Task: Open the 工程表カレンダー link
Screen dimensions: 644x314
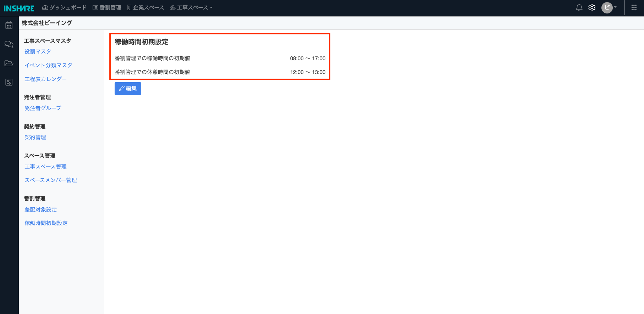Action: (45, 79)
